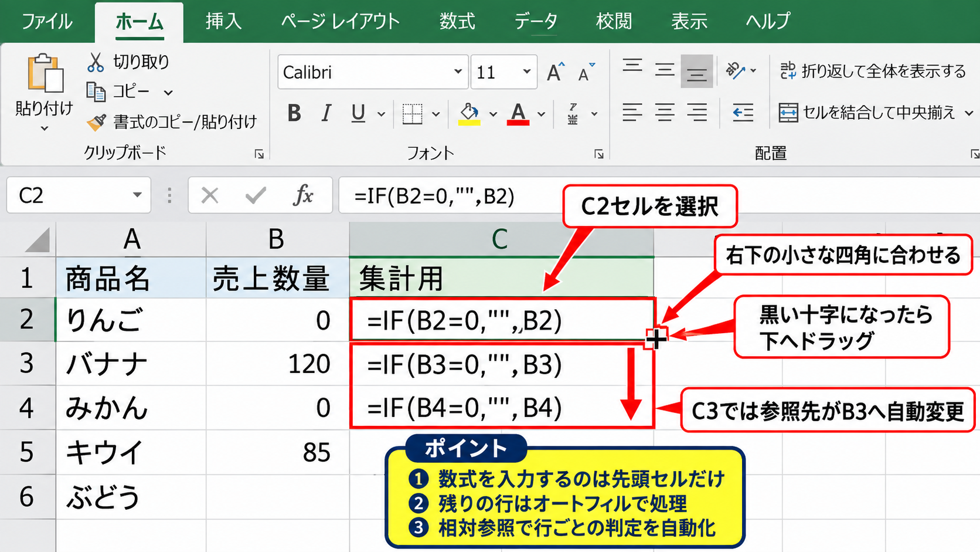Viewport: 980px width, 552px height.
Task: Select the Format Painter (書式のコピー/貼り付け) brush
Action: pos(96,121)
